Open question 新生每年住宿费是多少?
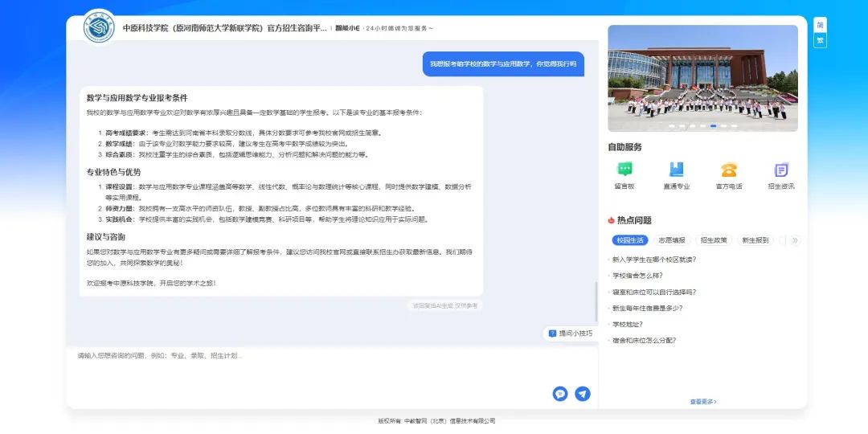868x434 pixels. pos(647,308)
